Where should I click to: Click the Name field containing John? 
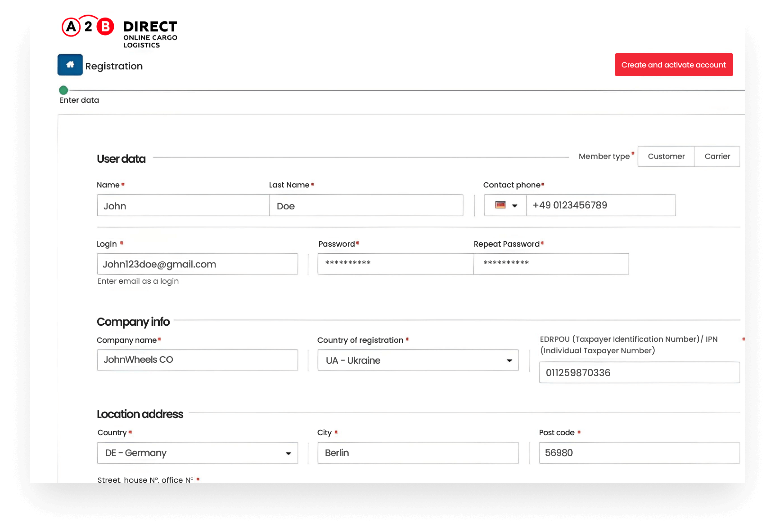tap(183, 205)
